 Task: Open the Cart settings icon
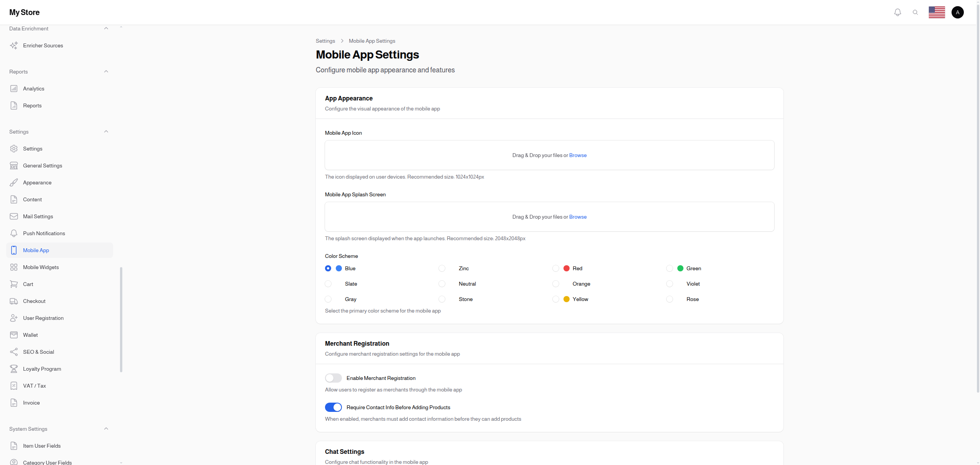[14, 284]
